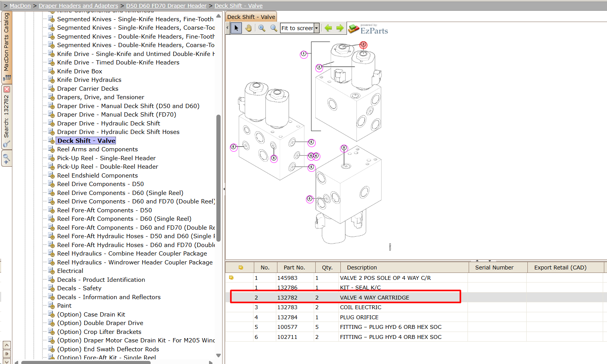Activate the hand pan tool
The height and width of the screenshot is (364, 607).
(248, 28)
